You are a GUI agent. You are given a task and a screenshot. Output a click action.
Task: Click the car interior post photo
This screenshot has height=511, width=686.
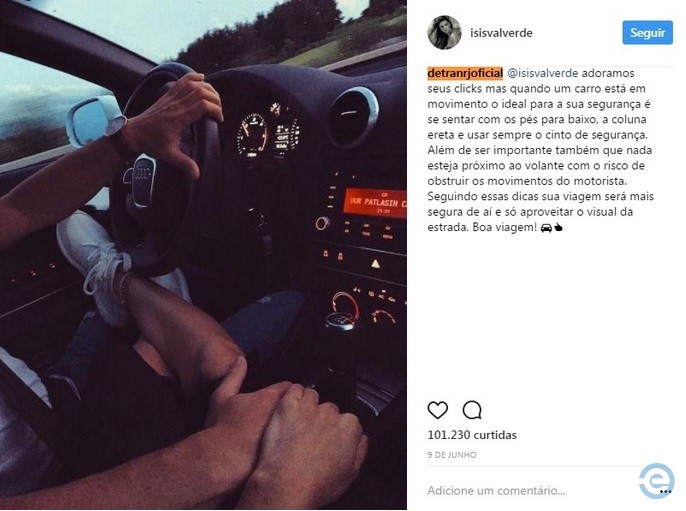click(x=203, y=255)
